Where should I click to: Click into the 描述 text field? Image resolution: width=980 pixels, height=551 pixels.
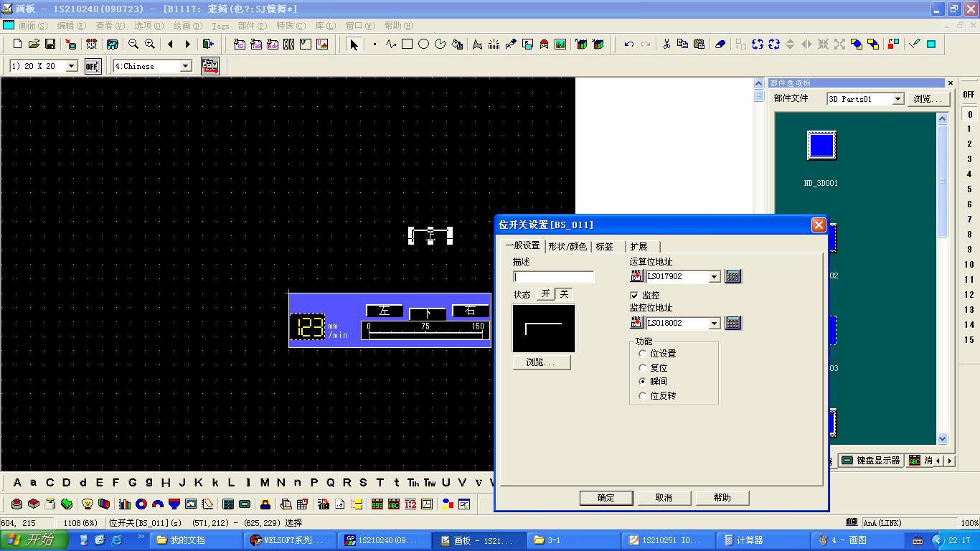point(554,277)
